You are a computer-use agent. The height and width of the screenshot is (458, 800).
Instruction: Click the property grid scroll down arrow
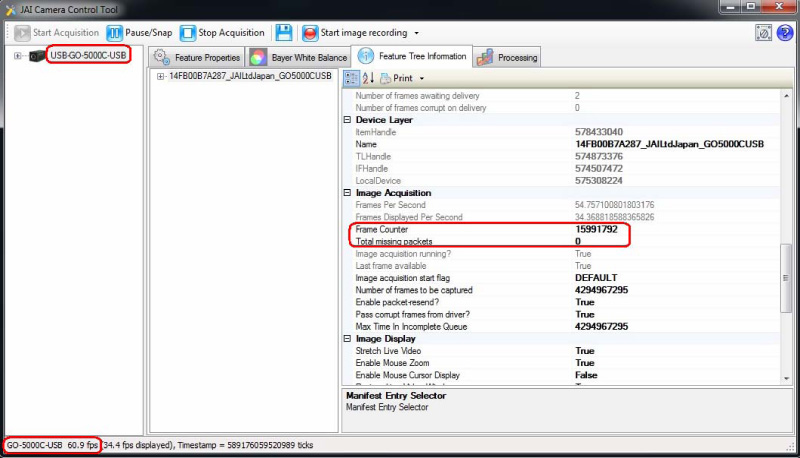(786, 379)
